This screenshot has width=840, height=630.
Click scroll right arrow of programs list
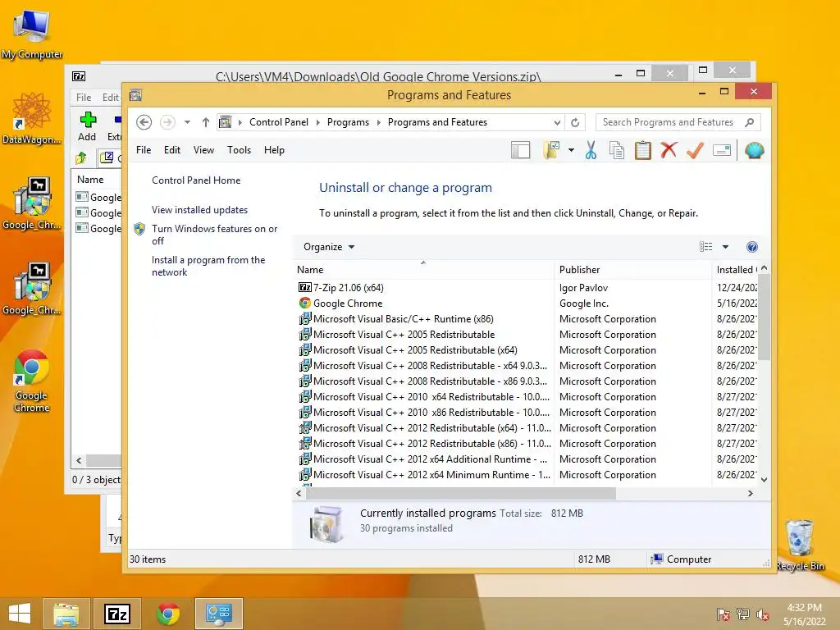(751, 493)
